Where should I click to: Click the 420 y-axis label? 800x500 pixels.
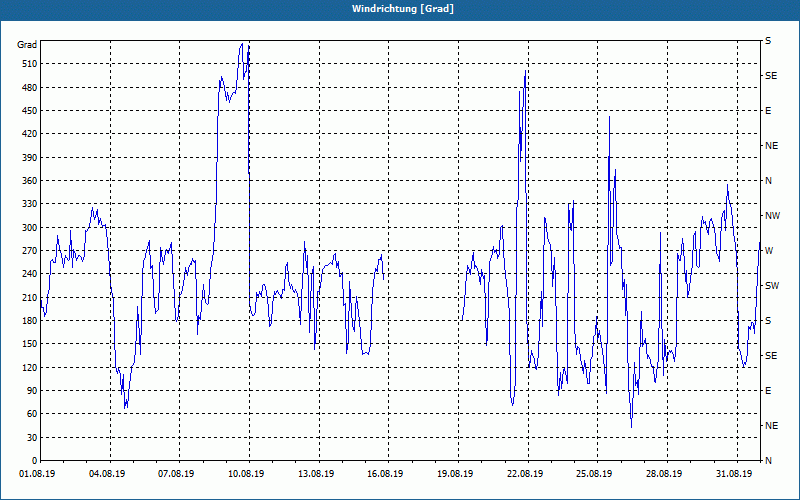click(30, 134)
